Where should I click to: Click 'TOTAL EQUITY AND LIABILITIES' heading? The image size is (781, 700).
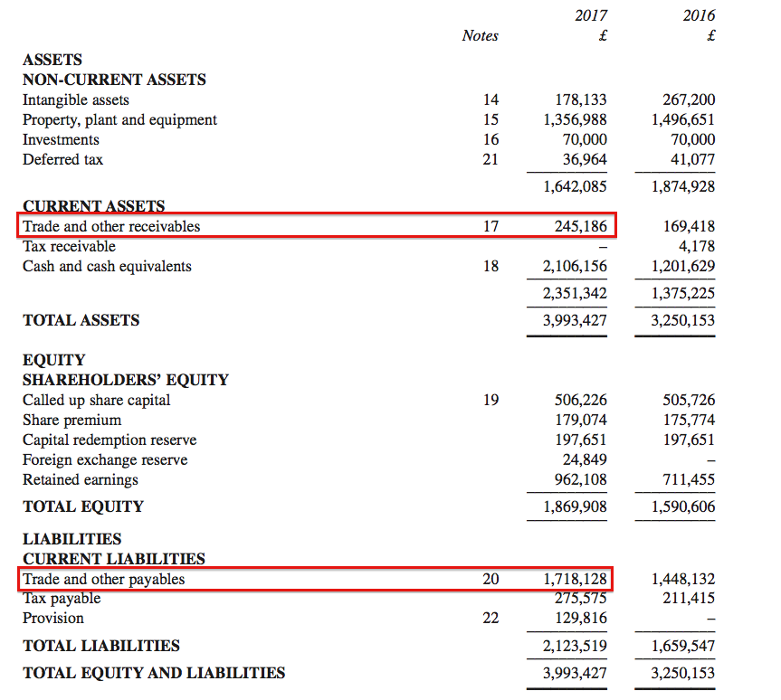pyautogui.click(x=154, y=673)
